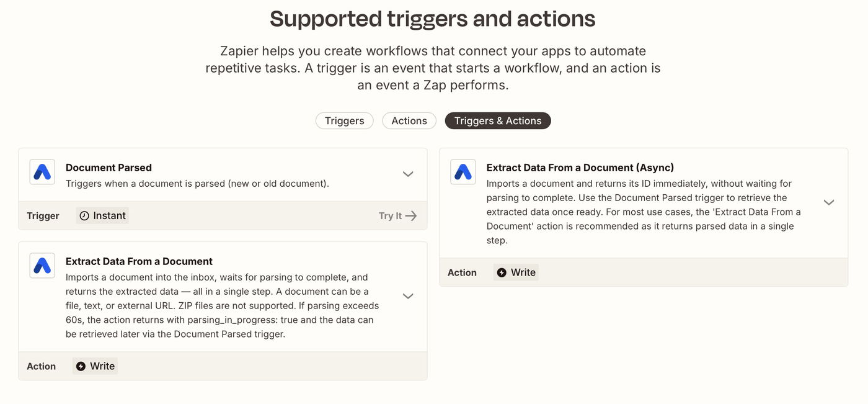This screenshot has height=404, width=868.
Task: Click the Write badge on the Async action
Action: click(x=516, y=272)
